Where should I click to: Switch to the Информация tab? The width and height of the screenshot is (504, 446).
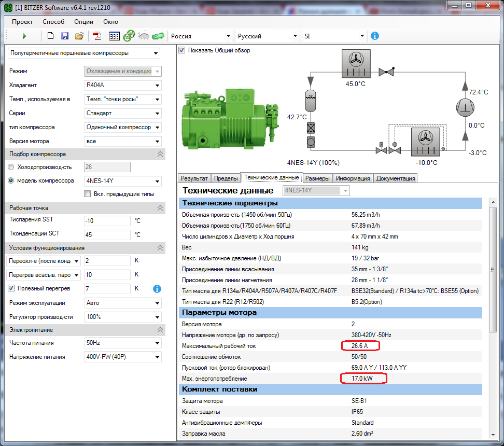[353, 178]
